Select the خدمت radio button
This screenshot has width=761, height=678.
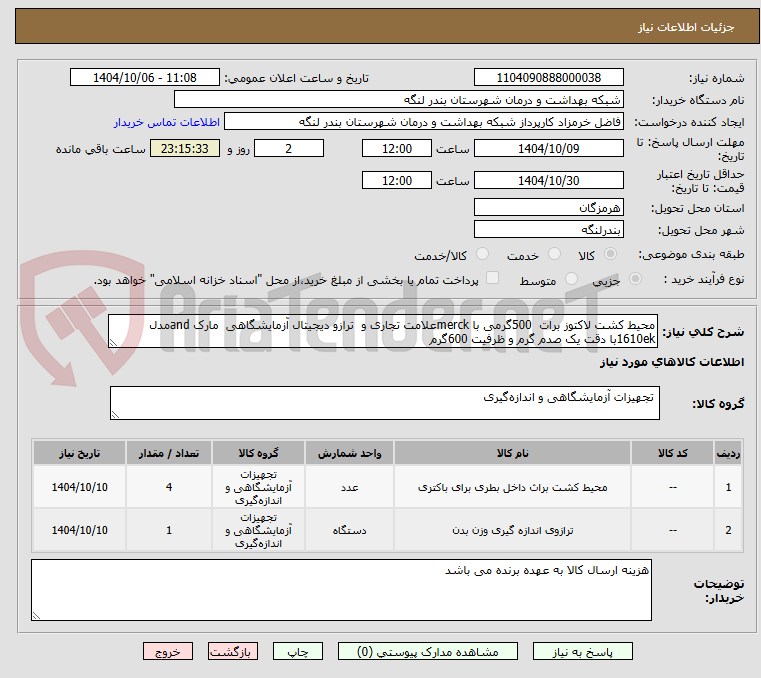click(x=554, y=254)
